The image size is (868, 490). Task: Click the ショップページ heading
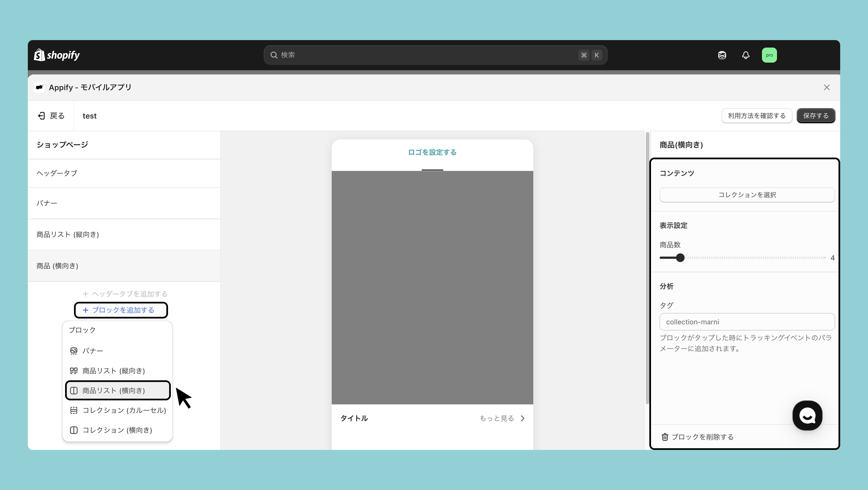(62, 144)
